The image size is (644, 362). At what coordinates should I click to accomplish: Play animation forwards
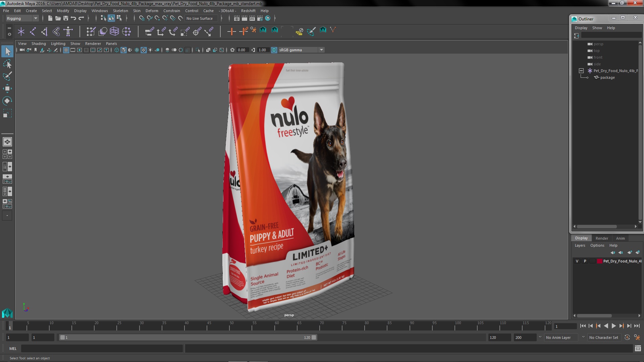click(x=613, y=326)
